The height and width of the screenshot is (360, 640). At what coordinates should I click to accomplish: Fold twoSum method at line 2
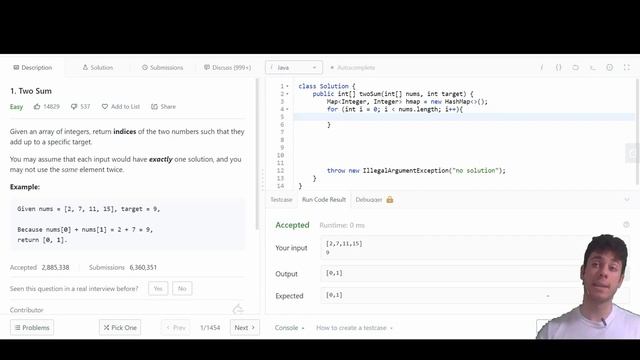(x=287, y=94)
